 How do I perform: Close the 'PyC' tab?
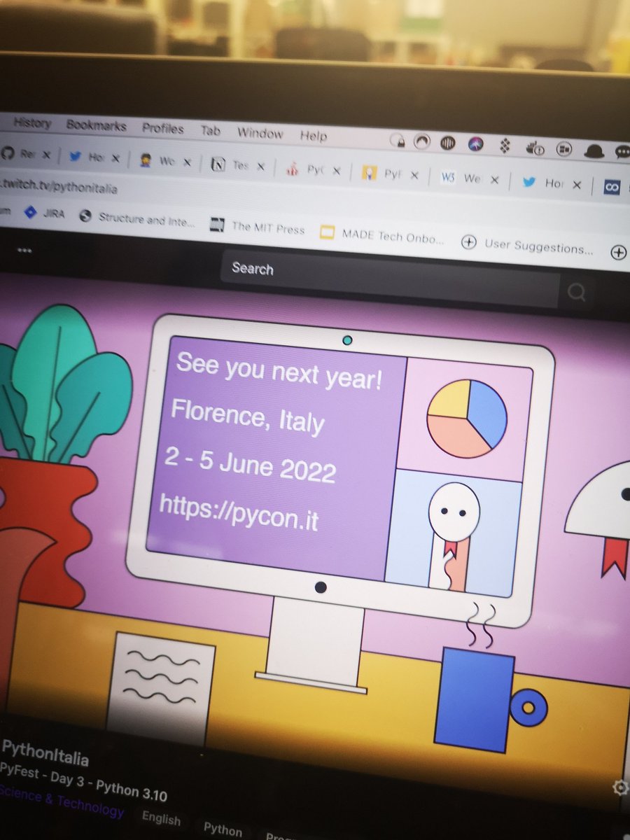click(x=336, y=171)
